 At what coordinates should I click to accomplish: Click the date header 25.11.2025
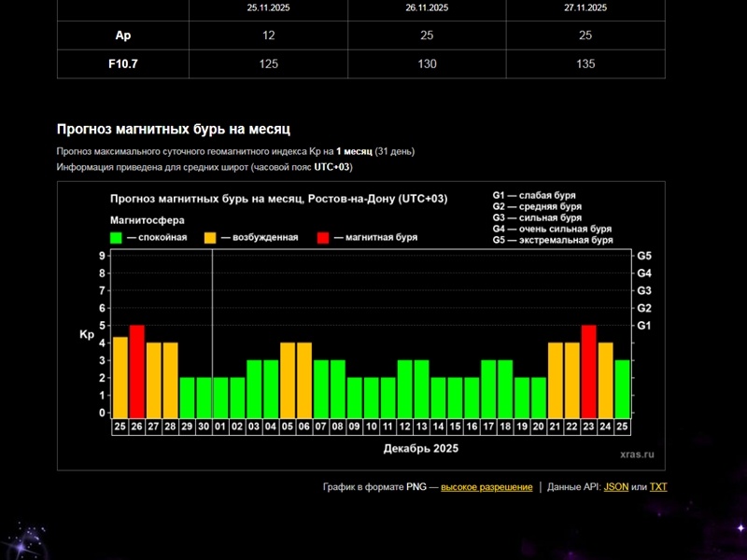click(268, 7)
